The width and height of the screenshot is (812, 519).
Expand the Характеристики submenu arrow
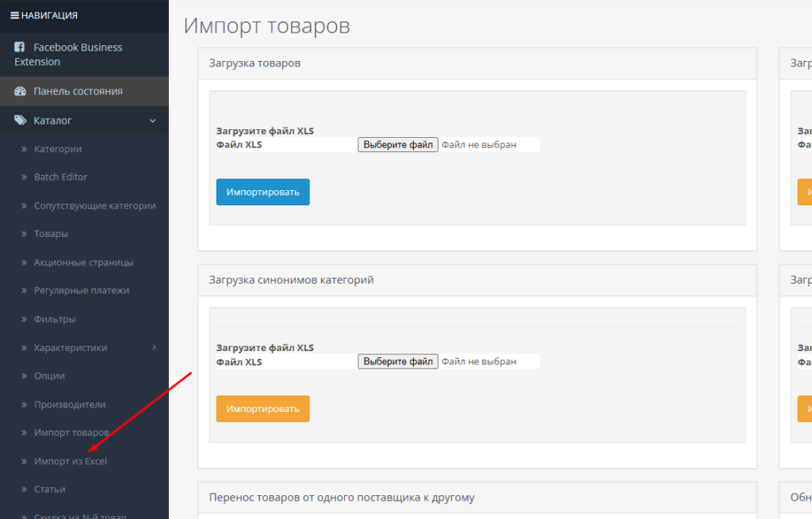(154, 347)
